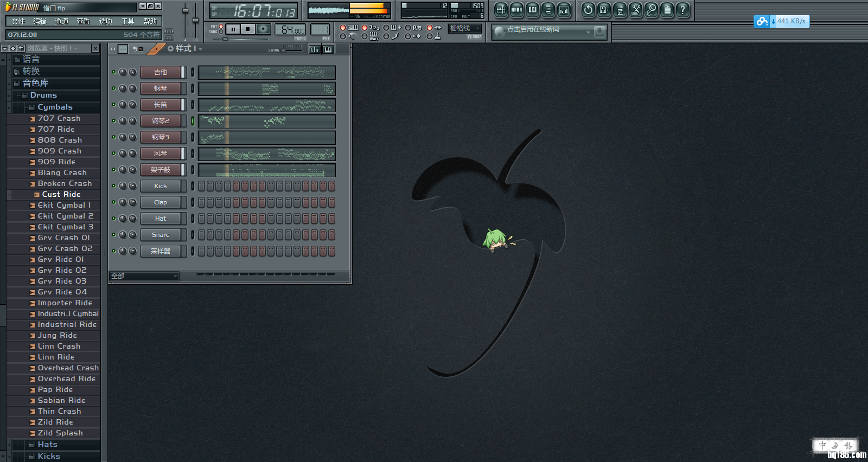Click the keyboard editor icon in channel rack

328,49
